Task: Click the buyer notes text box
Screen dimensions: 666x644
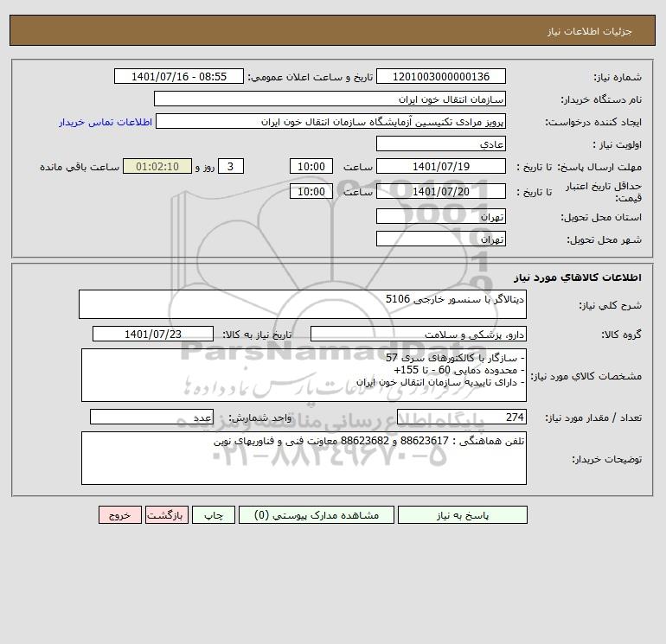Action: 304,458
